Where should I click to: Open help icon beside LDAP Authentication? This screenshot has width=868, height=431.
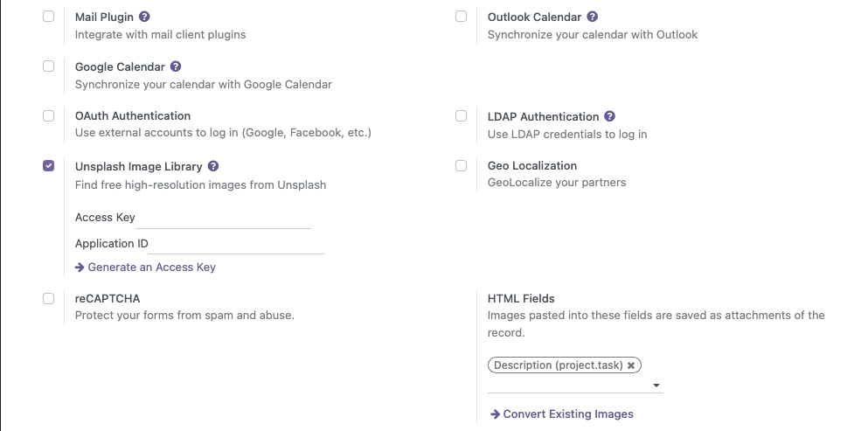pyautogui.click(x=609, y=116)
